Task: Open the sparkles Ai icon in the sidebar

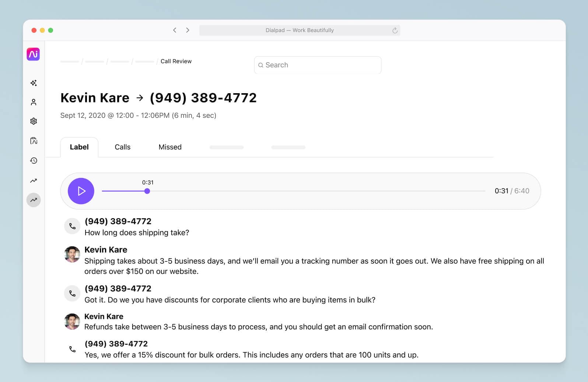Action: [34, 83]
